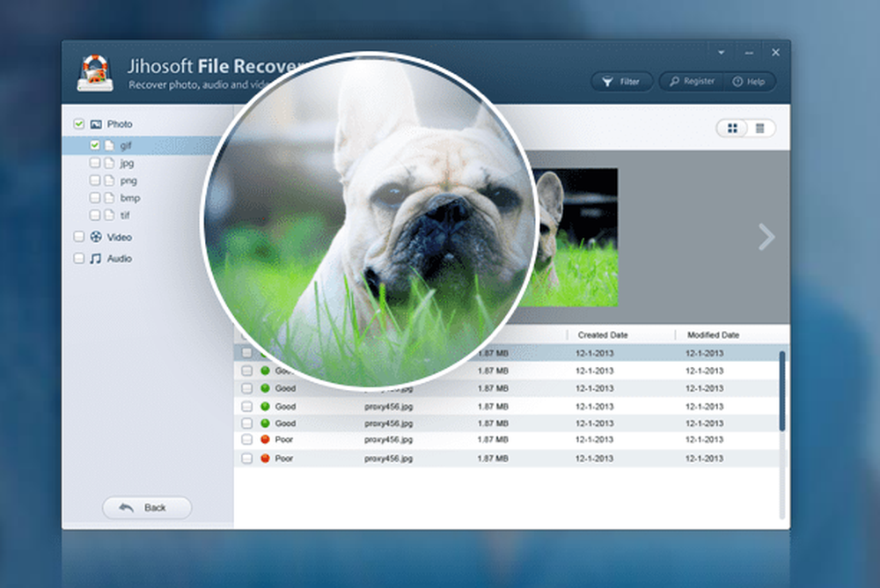
Task: Click the Back arrow icon
Action: (126, 508)
